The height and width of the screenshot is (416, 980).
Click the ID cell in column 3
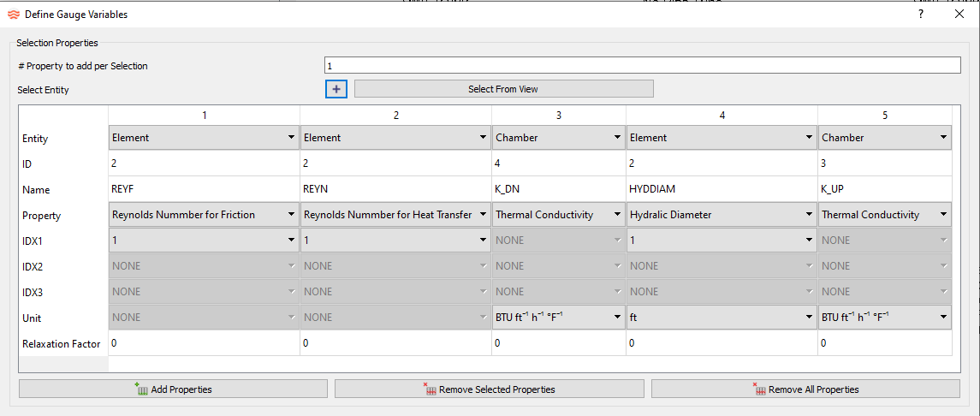coord(558,163)
